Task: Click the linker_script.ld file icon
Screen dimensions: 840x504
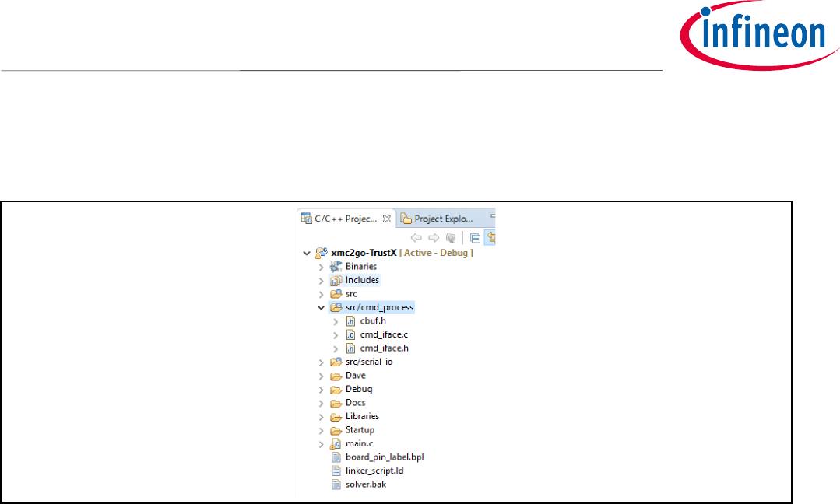Action: point(336,471)
